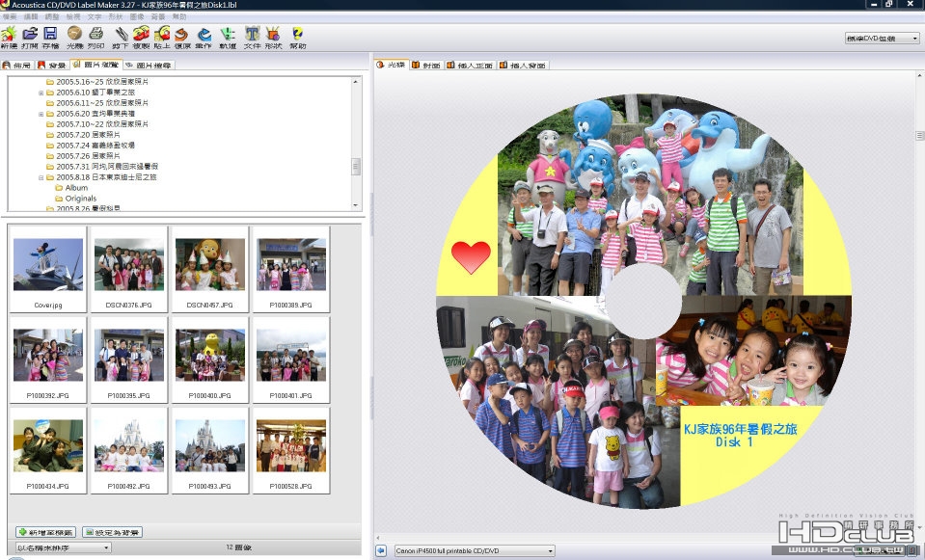
Task: Select the P1000434.JPG thumbnail
Action: (48, 451)
